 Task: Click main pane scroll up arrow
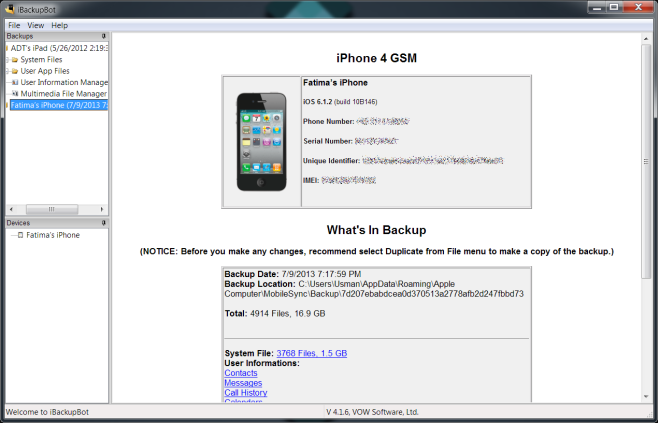[x=646, y=39]
